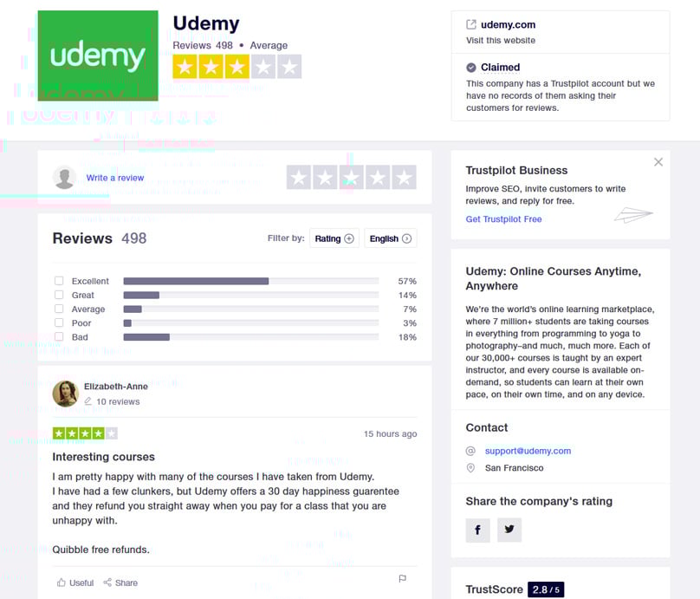This screenshot has width=700, height=599.
Task: Check the Great rating filter
Action: click(x=59, y=295)
